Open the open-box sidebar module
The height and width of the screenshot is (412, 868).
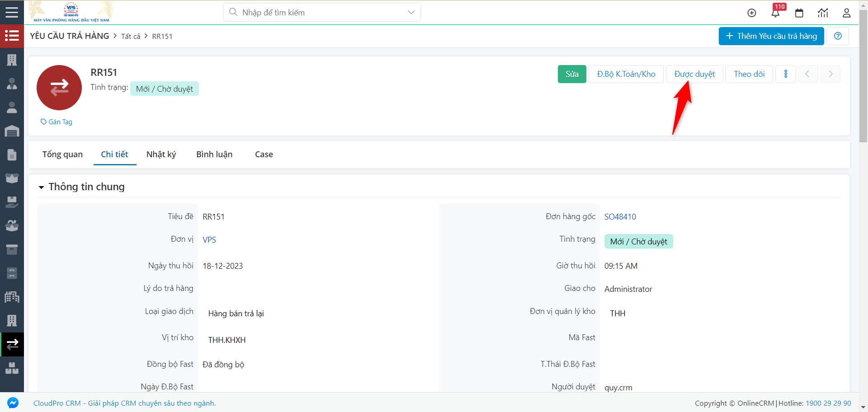point(12,178)
